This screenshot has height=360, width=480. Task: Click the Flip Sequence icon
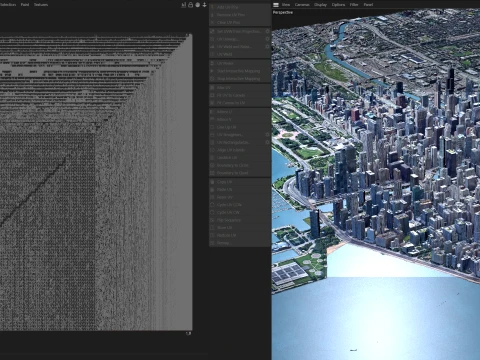(x=212, y=220)
